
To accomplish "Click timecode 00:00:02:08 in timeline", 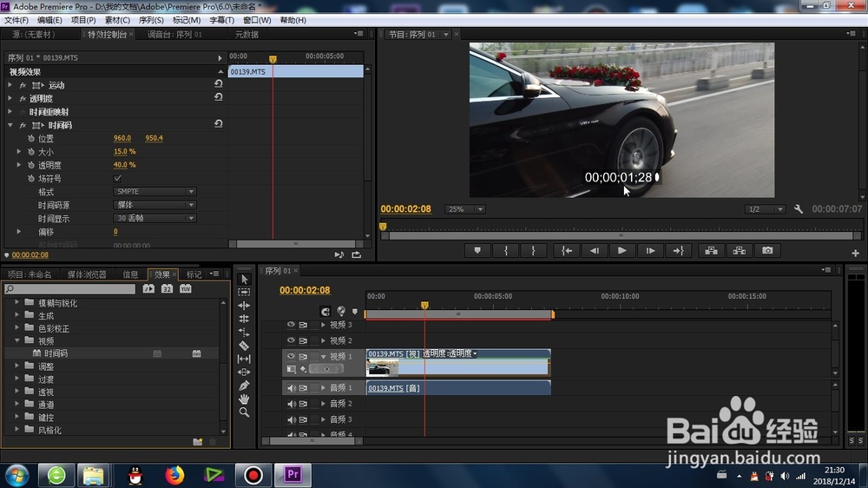I will click(305, 290).
